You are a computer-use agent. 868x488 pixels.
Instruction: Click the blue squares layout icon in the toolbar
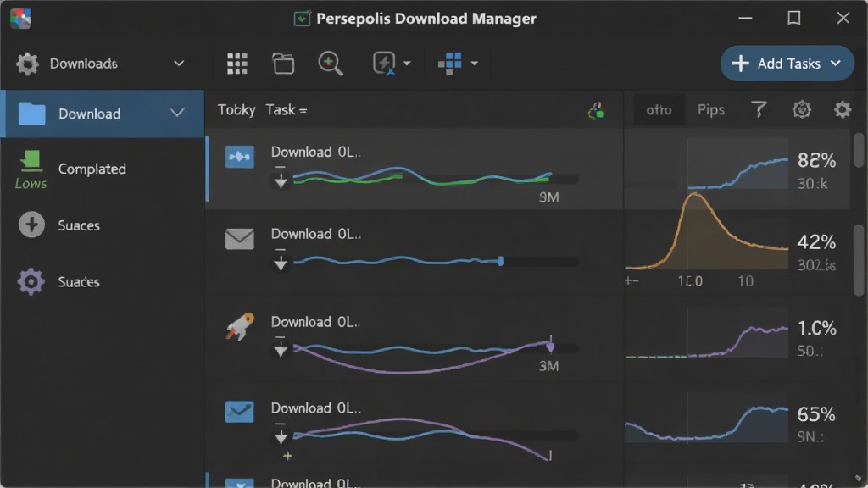tap(450, 64)
